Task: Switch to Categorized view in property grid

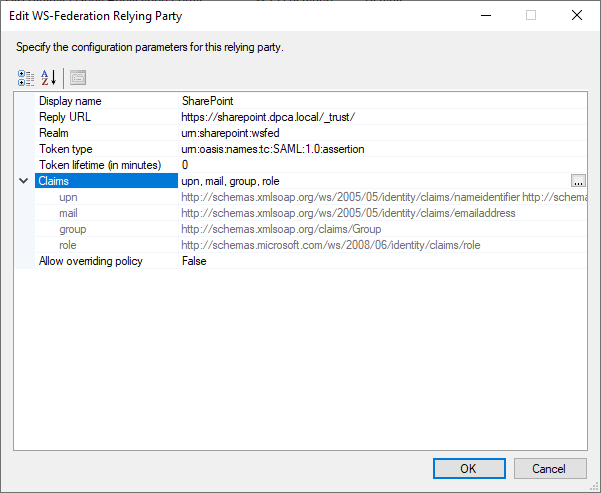Action: [26, 77]
